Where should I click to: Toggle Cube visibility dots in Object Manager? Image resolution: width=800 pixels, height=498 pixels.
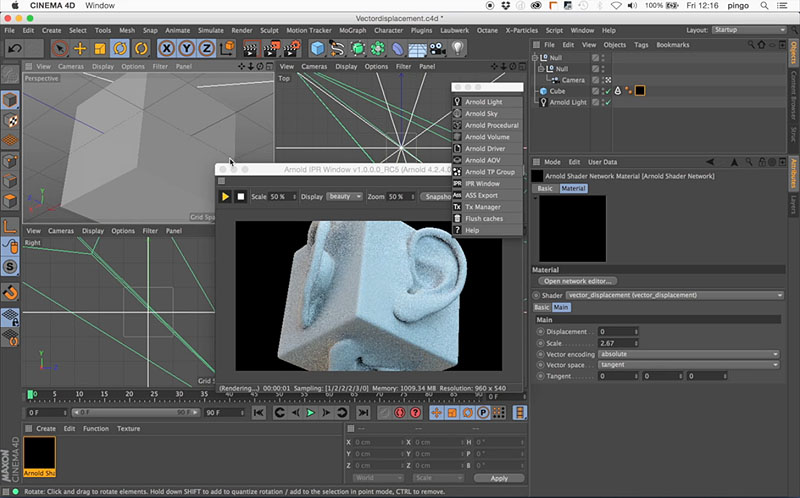pos(604,91)
